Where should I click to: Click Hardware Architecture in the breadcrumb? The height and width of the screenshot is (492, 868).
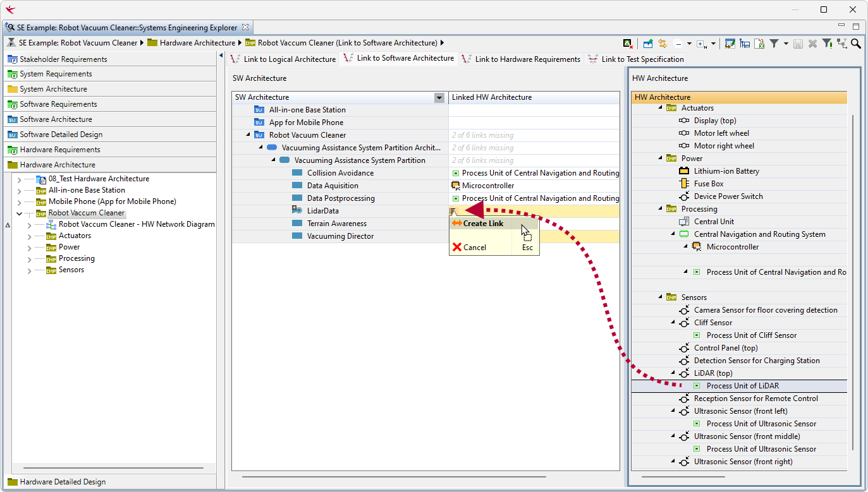[197, 43]
